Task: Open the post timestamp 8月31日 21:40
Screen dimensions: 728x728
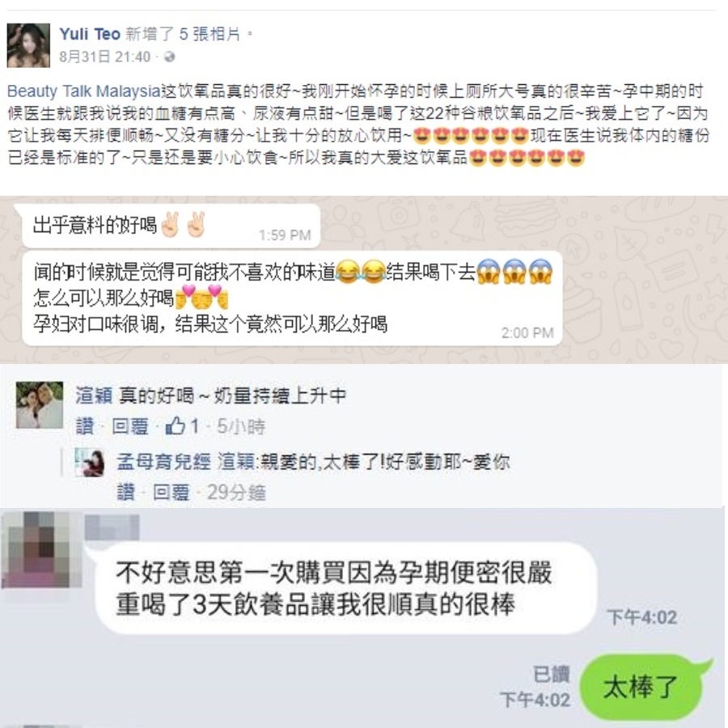Action: point(105,57)
